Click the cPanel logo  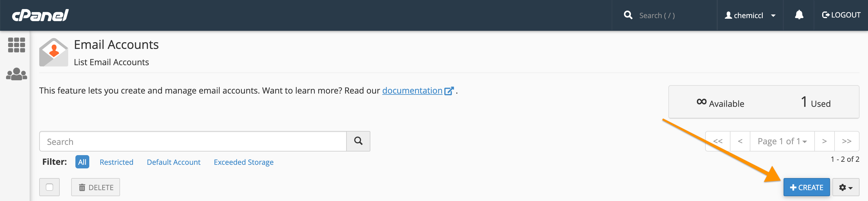click(x=40, y=15)
